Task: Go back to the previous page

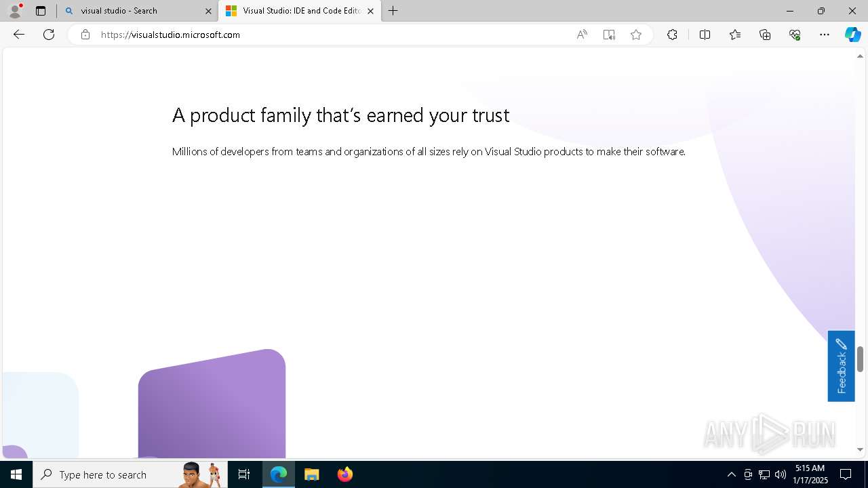Action: click(19, 35)
